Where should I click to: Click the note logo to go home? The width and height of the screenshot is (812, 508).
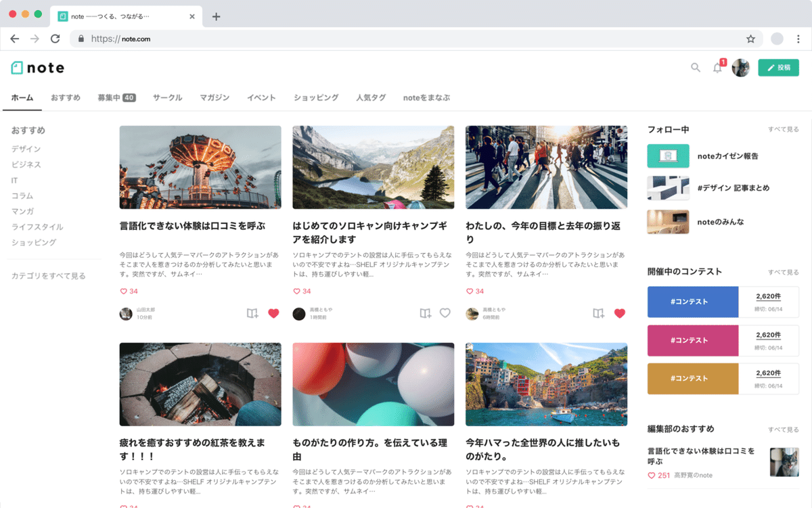37,67
